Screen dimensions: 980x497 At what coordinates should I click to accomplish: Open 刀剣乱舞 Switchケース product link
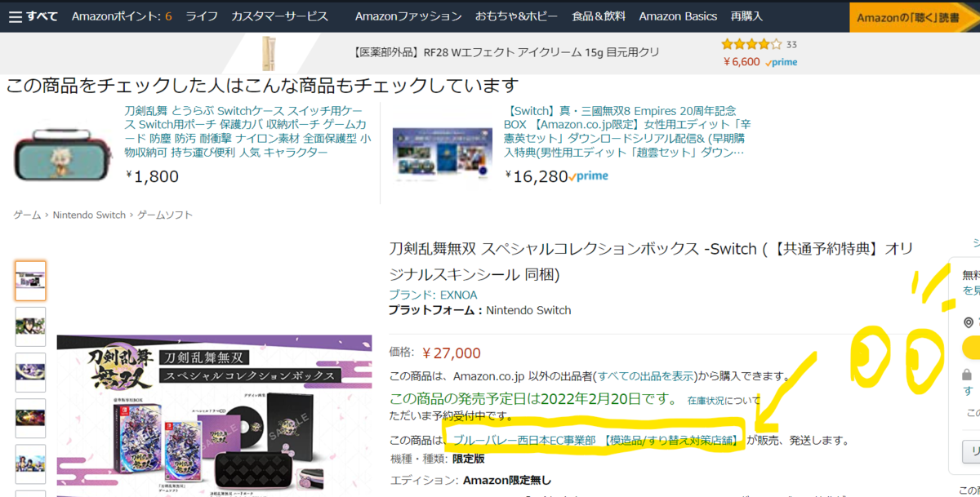click(247, 132)
